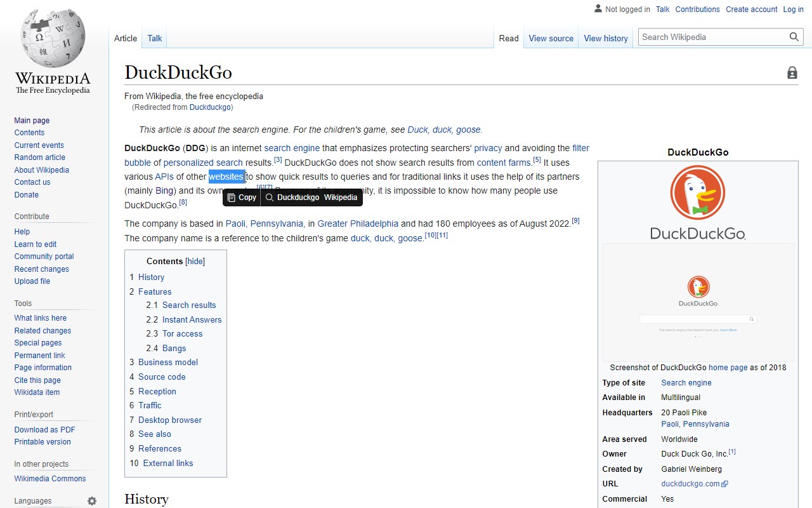This screenshot has height=508, width=812.
Task: Click the Duck, duck, goose hatnote link
Action: 444,130
